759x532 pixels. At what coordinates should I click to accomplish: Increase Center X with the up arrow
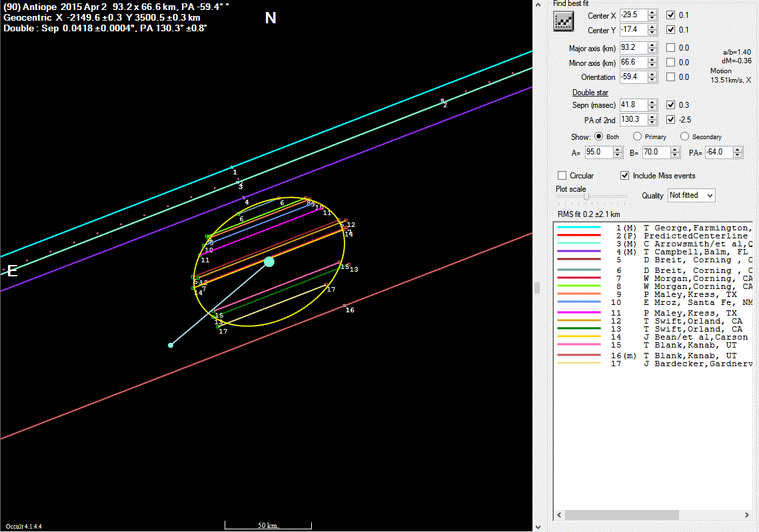652,13
